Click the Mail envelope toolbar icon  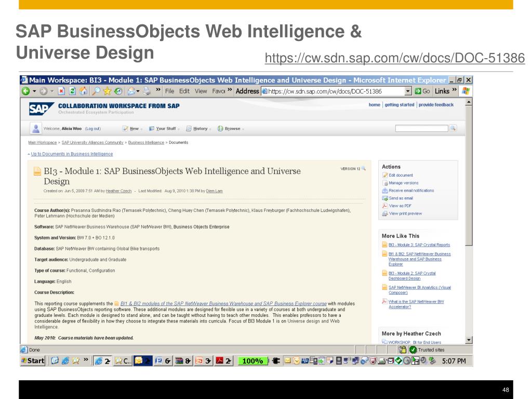pyautogui.click(x=131, y=91)
